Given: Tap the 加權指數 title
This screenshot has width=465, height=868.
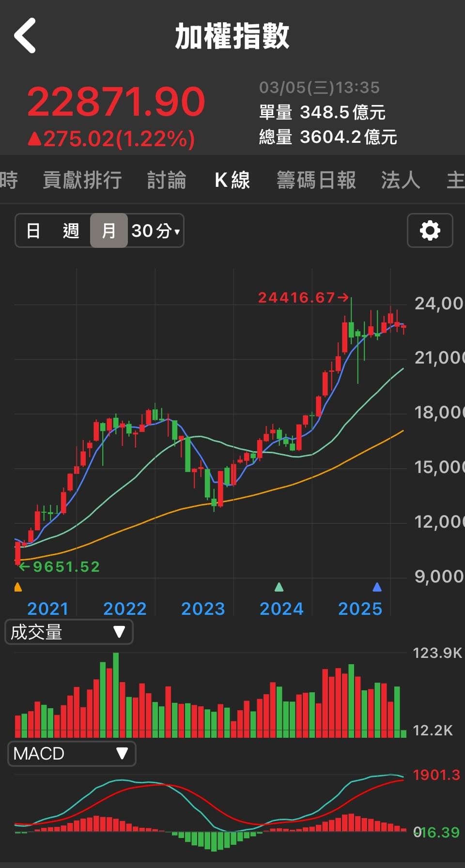Looking at the screenshot, I should [x=232, y=36].
